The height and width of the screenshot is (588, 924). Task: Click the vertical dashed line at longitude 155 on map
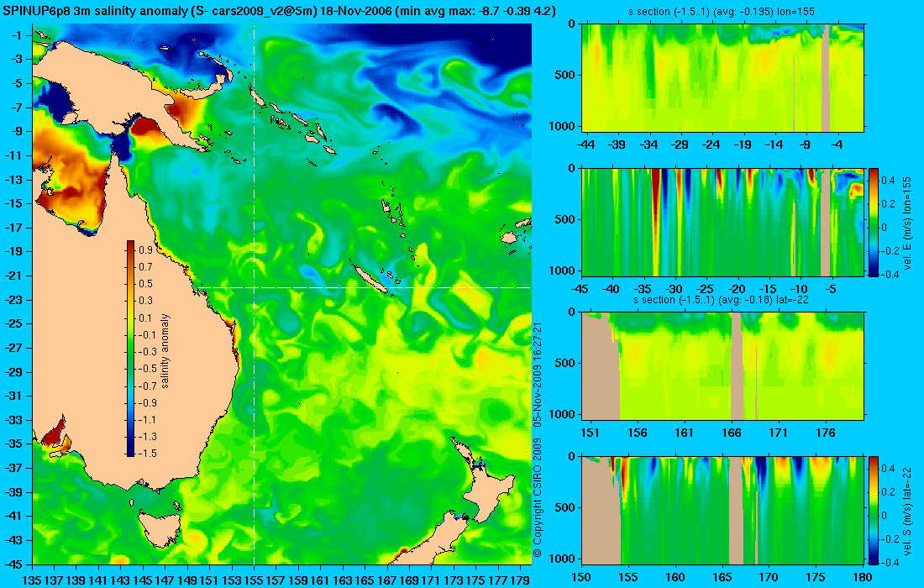pos(254,293)
